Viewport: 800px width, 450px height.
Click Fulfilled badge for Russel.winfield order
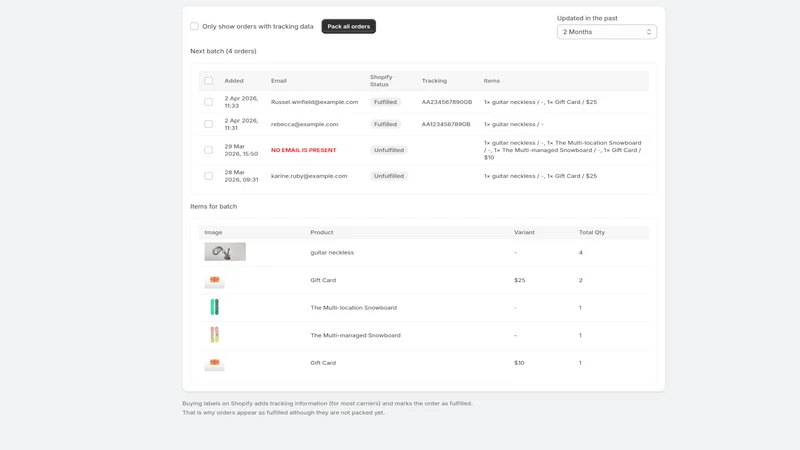coord(385,102)
